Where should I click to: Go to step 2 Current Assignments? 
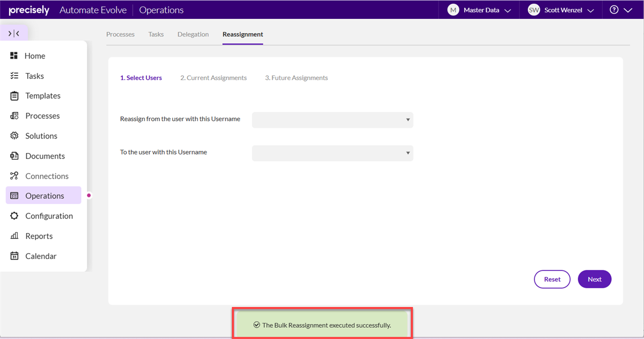pyautogui.click(x=214, y=78)
